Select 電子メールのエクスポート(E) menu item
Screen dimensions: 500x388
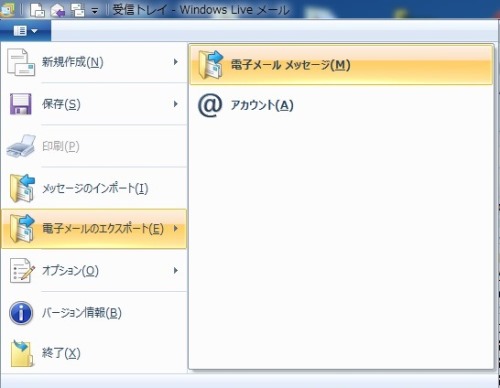[94, 229]
